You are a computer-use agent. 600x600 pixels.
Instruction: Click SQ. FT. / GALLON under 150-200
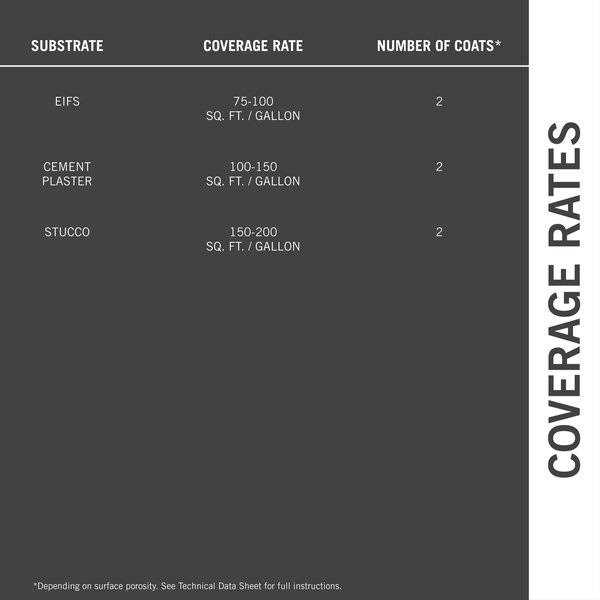point(253,246)
